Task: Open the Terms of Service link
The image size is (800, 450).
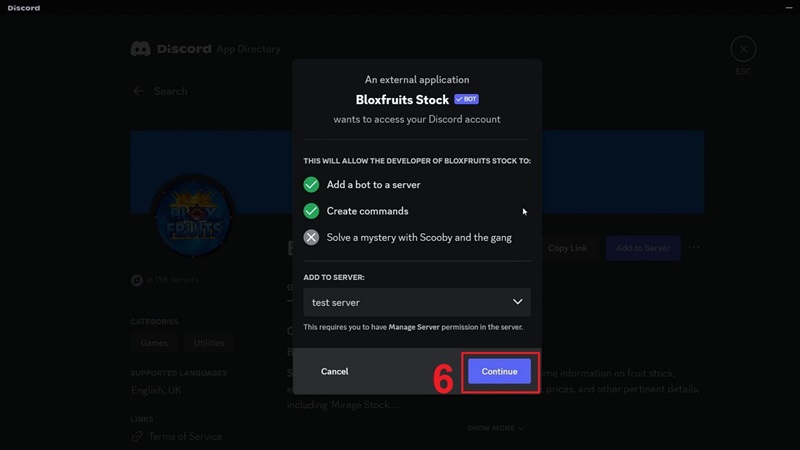Action: (185, 436)
